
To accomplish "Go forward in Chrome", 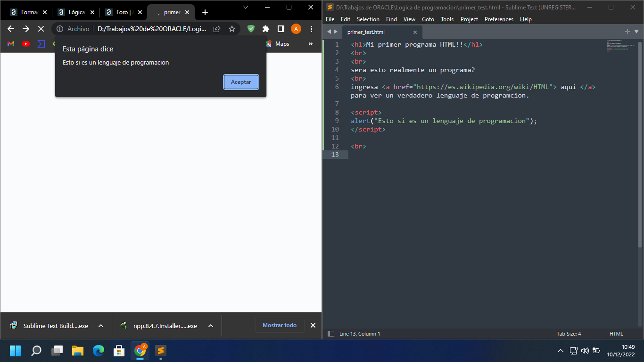I will tap(26, 29).
